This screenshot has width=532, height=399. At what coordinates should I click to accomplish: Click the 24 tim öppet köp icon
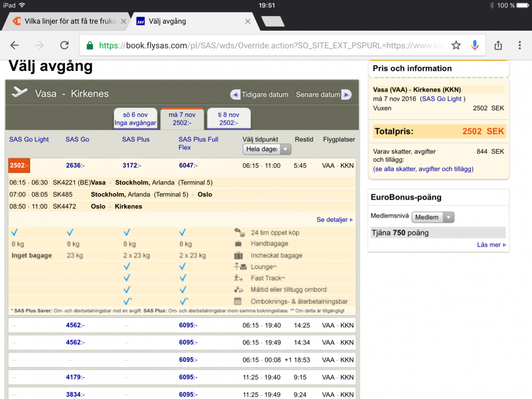(x=239, y=232)
